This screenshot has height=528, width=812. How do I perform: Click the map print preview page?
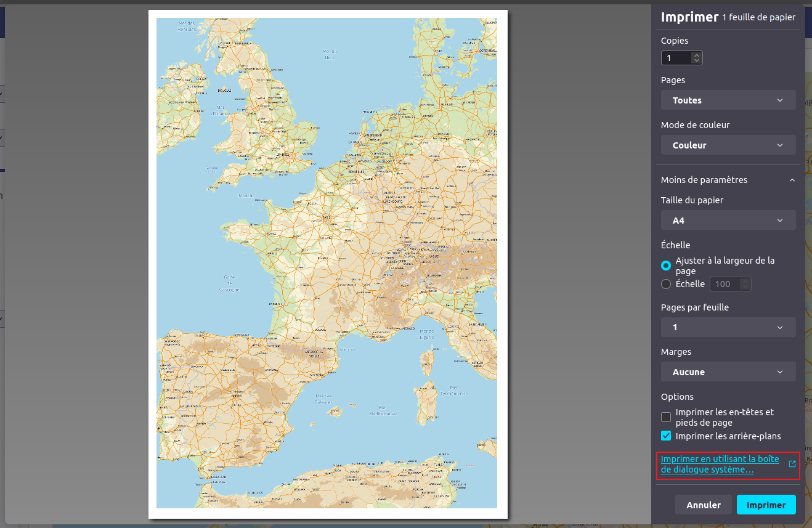(x=327, y=264)
